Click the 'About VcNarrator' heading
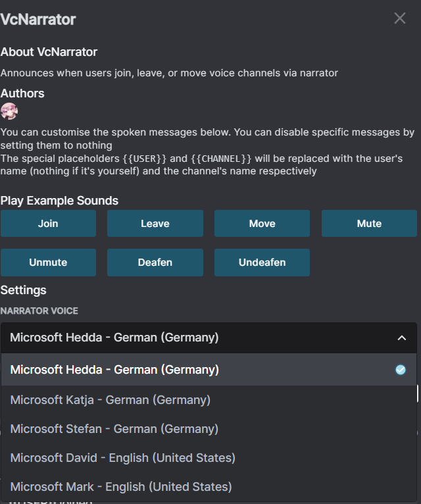 coord(49,52)
